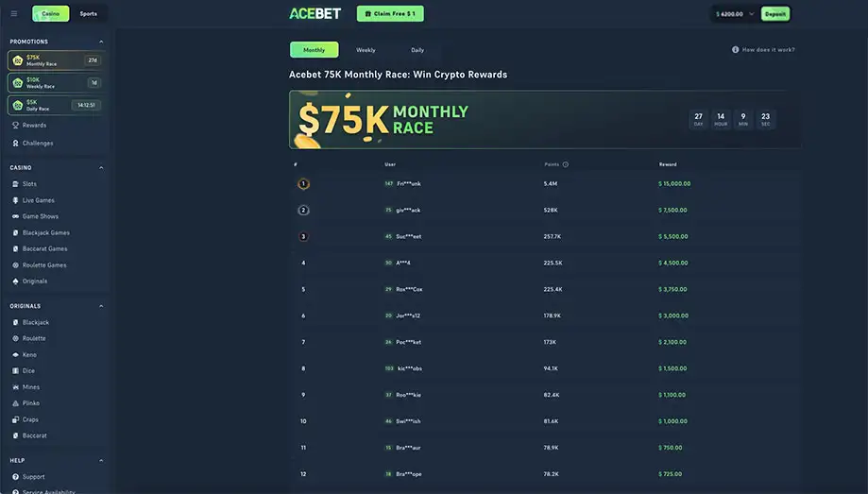
Task: Click the Dice icon
Action: click(15, 371)
